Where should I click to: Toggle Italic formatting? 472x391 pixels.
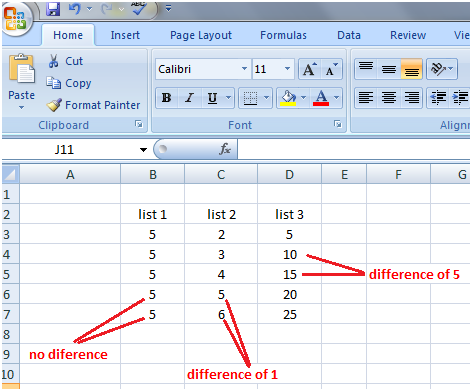190,98
